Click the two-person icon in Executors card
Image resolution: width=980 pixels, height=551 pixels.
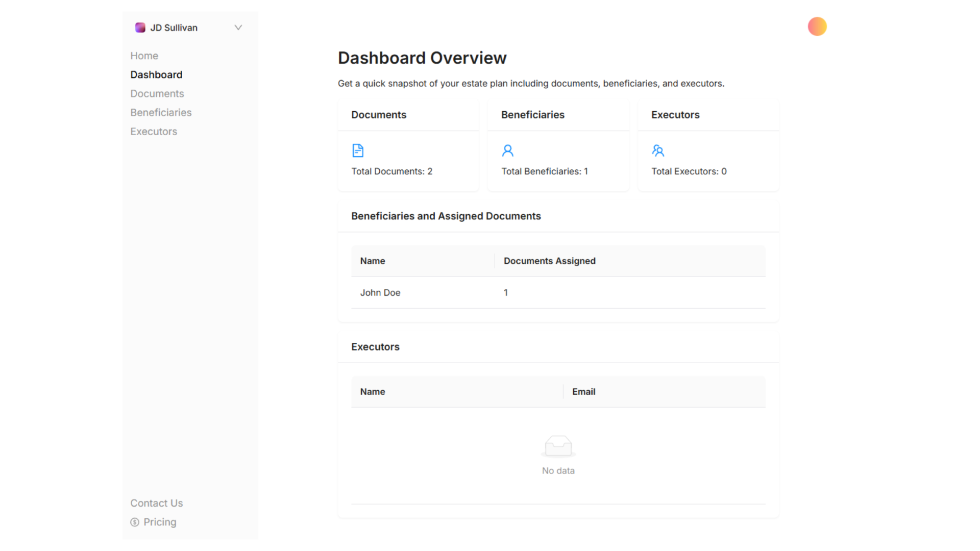point(658,151)
